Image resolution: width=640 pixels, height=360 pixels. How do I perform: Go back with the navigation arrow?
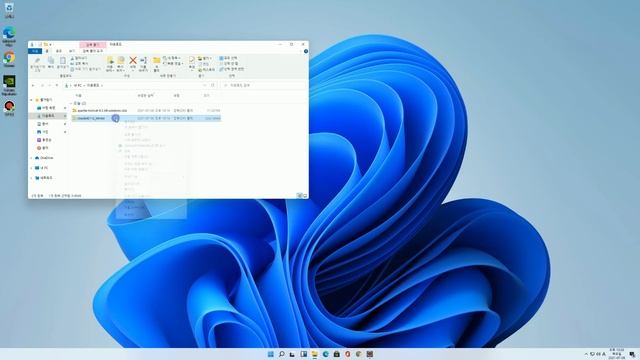[33, 85]
